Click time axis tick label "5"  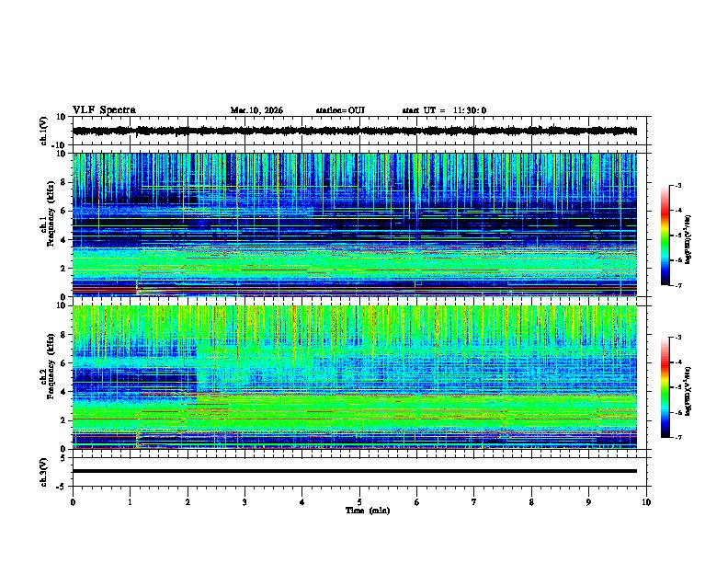(x=359, y=502)
